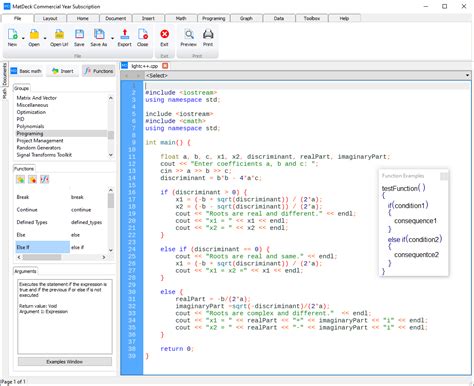The height and width of the screenshot is (386, 474).
Task: Click the editor back navigation arrow
Action: [127, 76]
